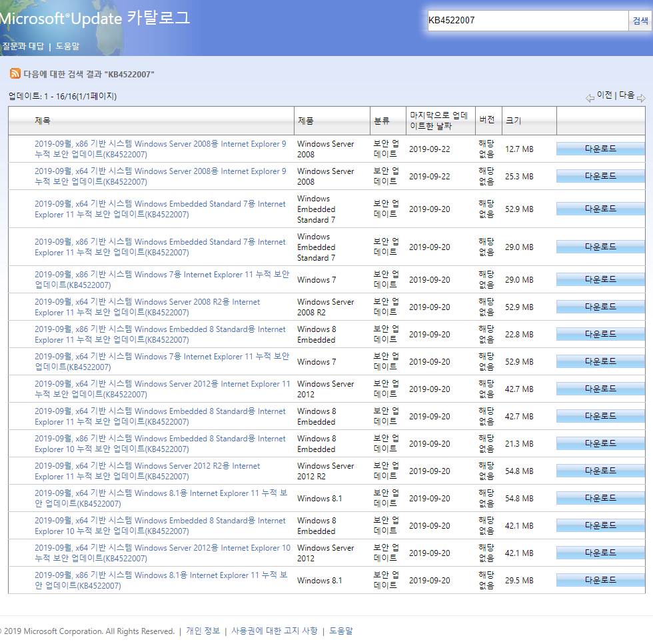
Task: Open x64 Embedded 8 Standard IE11 update link
Action: pos(160,416)
